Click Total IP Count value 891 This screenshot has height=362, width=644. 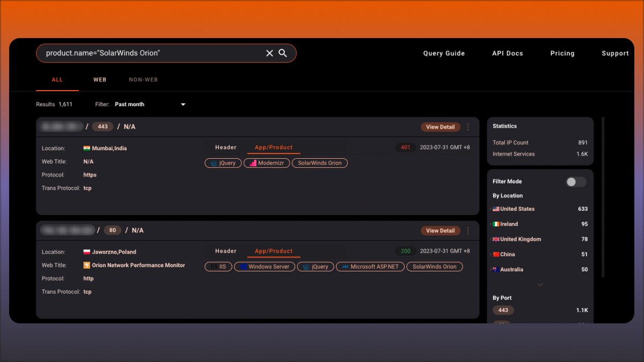tap(583, 143)
